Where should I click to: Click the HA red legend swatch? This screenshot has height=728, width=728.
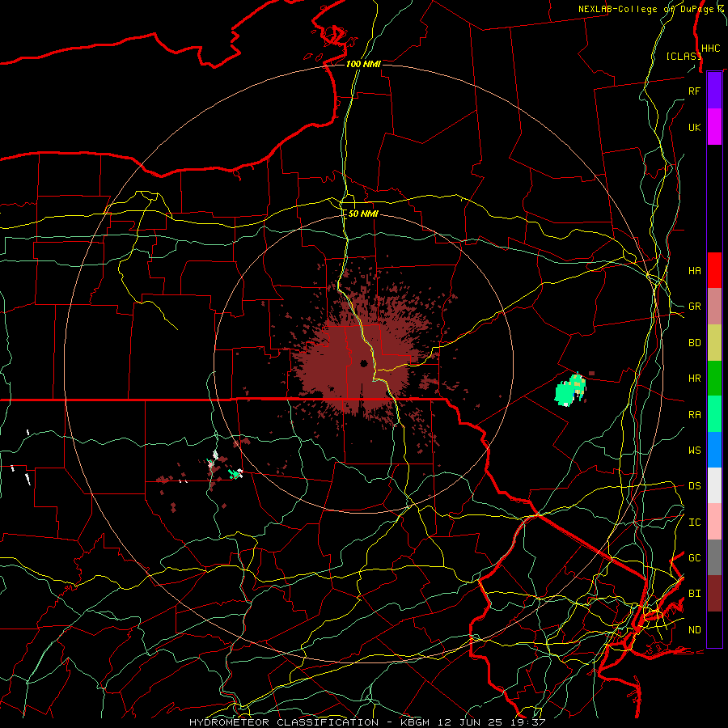[x=714, y=270]
